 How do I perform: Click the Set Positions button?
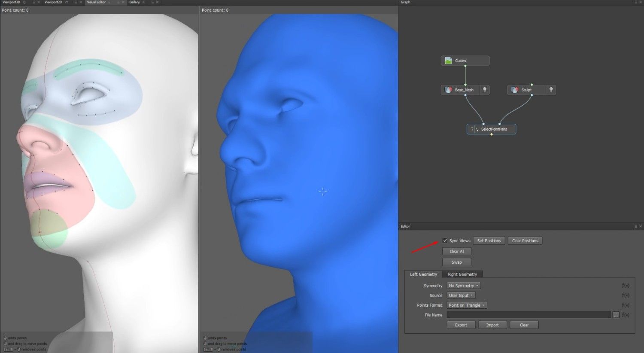pyautogui.click(x=489, y=241)
